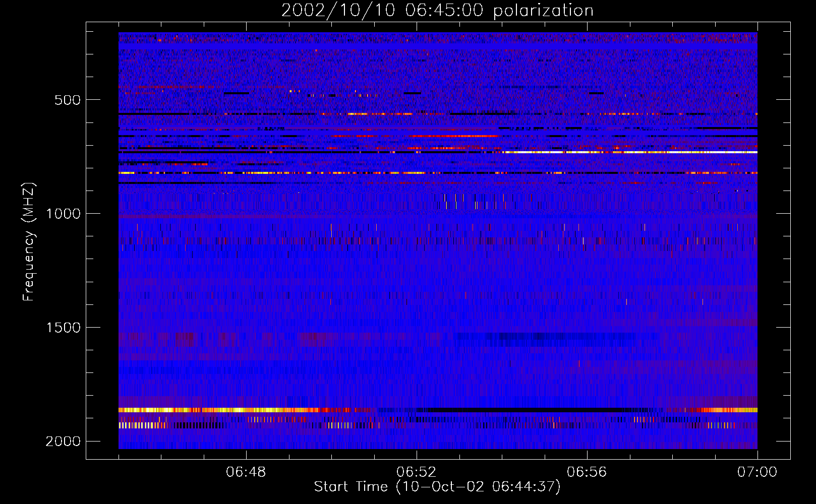Click the 06:48 time axis label
Viewport: 816px width, 504px height.
246,472
